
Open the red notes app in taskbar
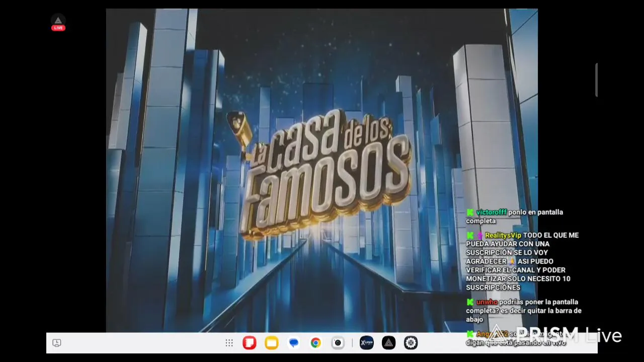coord(250,343)
